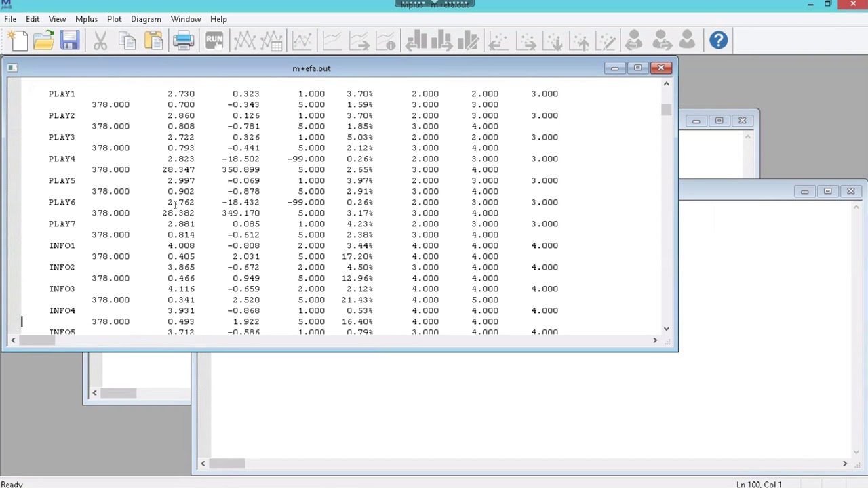Click the zigzag View Plots toolbar icon
868x488 pixels.
(x=244, y=41)
